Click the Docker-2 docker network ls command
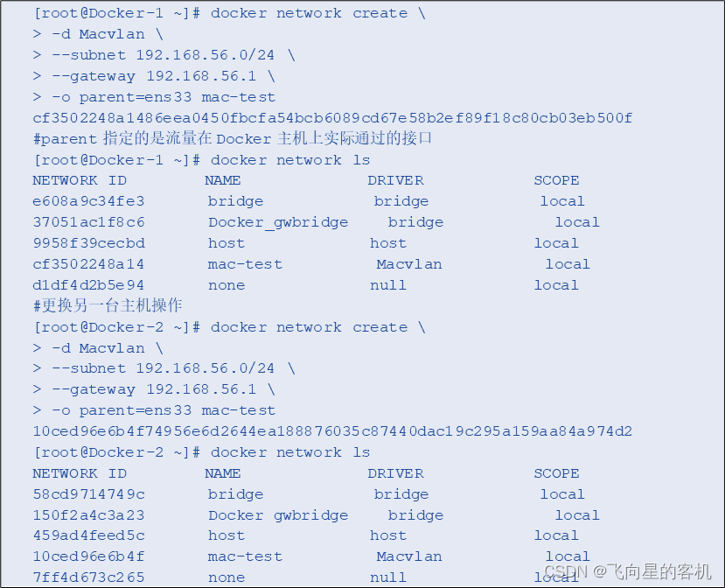725x588 pixels. (x=202, y=452)
